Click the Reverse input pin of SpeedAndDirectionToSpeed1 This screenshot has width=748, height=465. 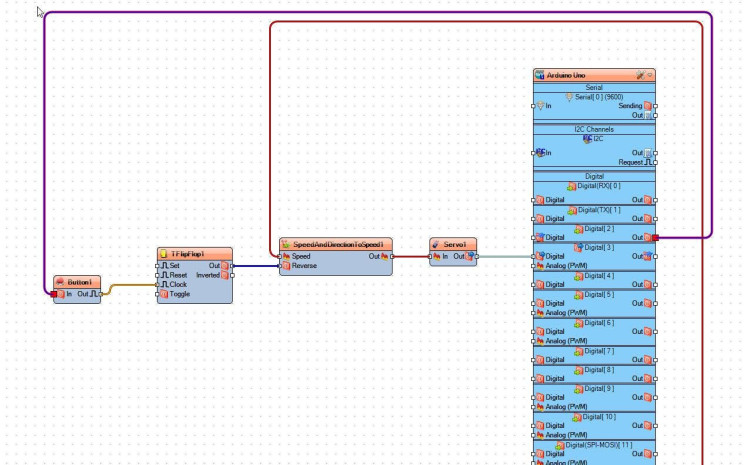point(281,266)
